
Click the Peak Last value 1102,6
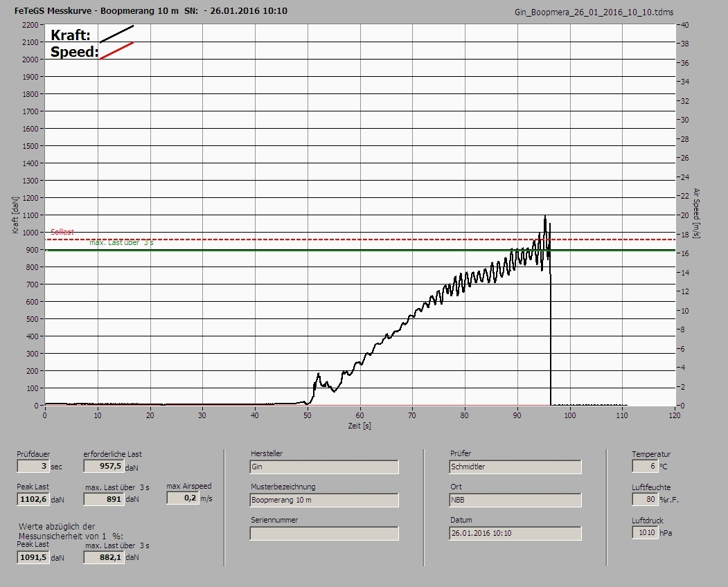point(33,499)
